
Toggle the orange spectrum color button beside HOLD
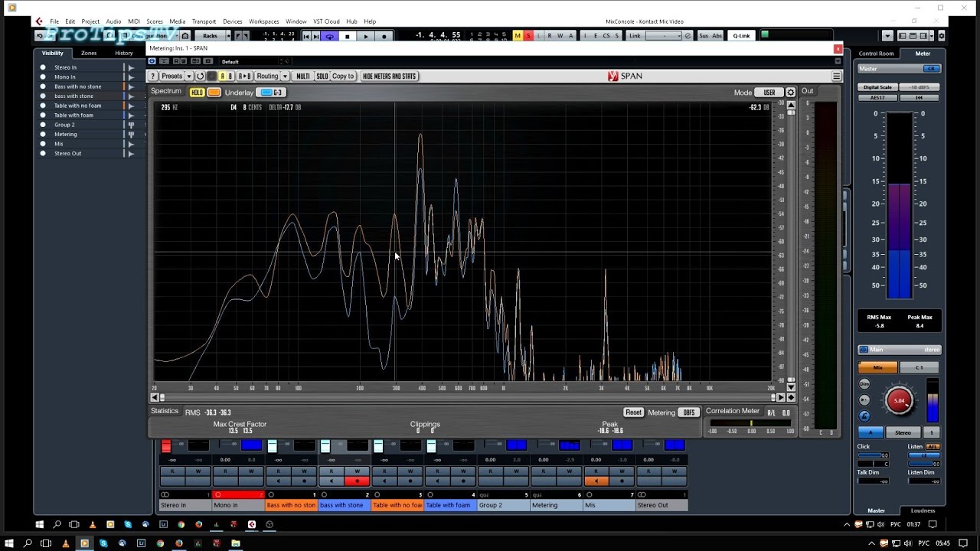click(x=214, y=93)
